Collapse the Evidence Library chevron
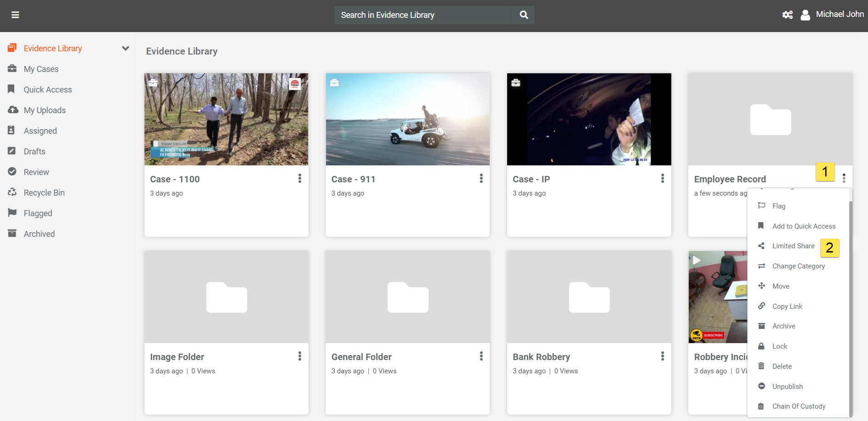The height and width of the screenshot is (421, 868). tap(125, 49)
